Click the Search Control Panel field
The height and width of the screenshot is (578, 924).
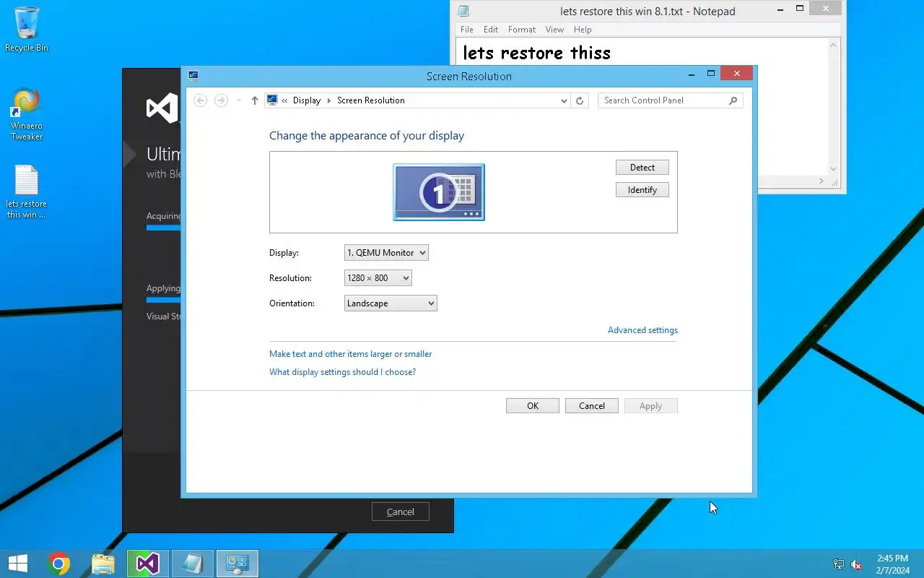661,100
